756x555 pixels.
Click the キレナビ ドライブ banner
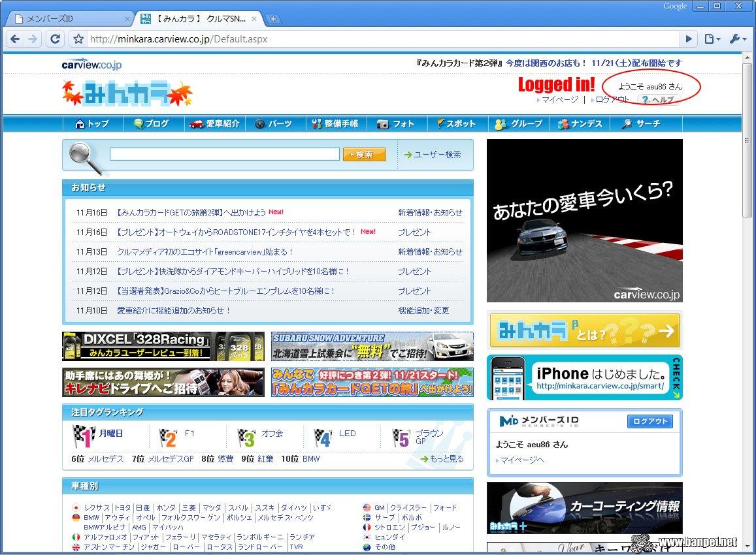[x=163, y=383]
